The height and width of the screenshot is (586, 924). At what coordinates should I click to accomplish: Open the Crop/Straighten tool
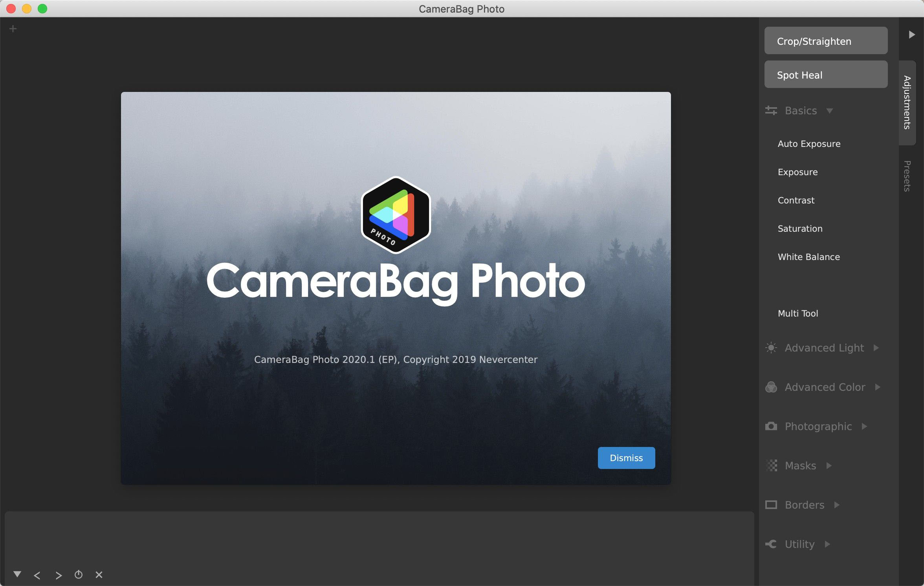tap(826, 40)
